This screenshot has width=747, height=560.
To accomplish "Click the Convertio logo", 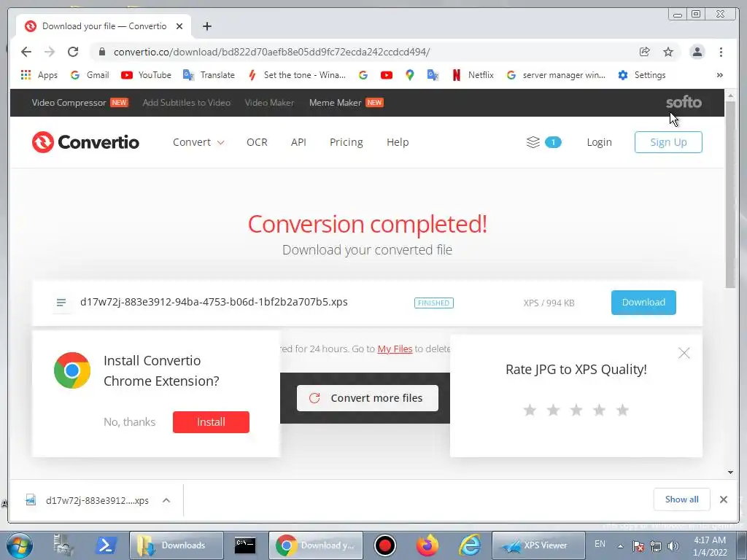I will click(x=86, y=142).
